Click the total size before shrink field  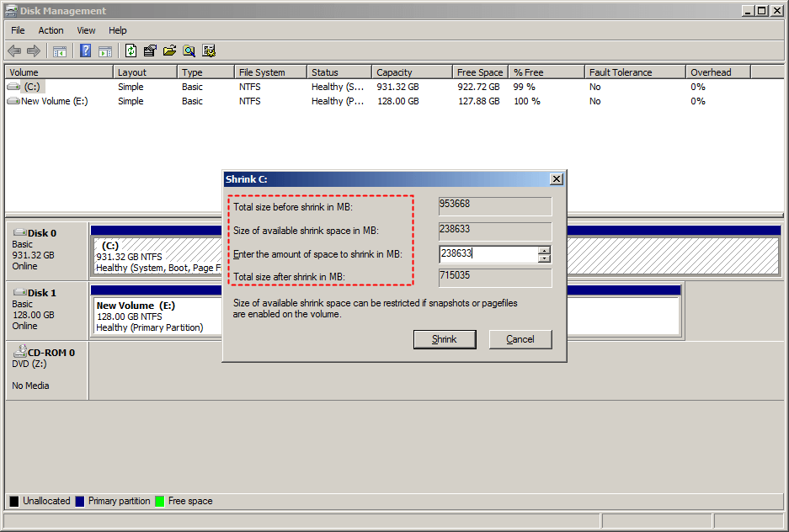tap(495, 206)
